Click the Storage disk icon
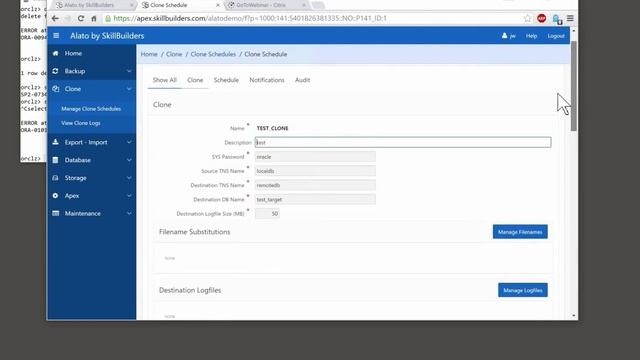 click(x=56, y=178)
